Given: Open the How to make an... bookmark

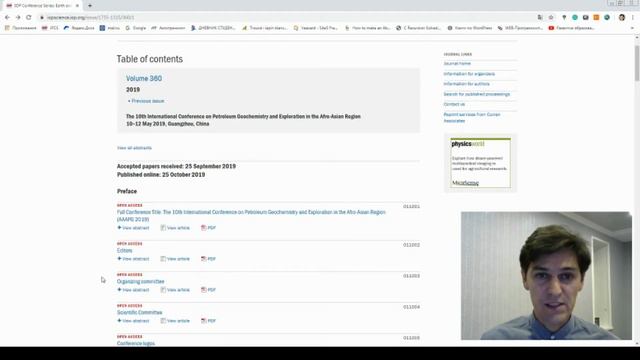Looking at the screenshot, I should click(367, 28).
